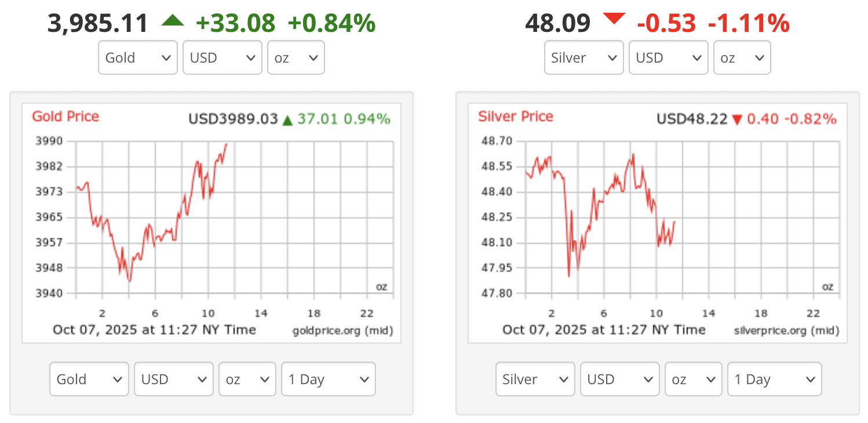Viewport: 868px width, 423px height.
Task: Click the green up triangle beside 3,985.11
Action: [172, 21]
